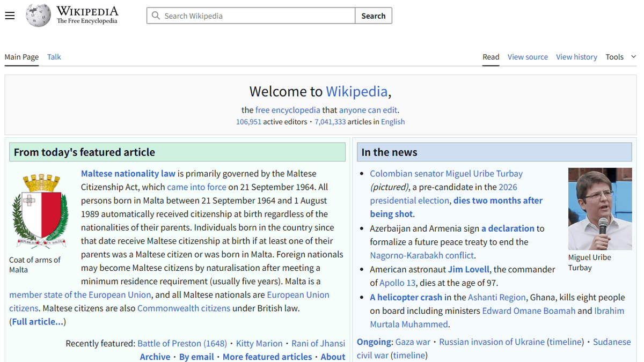The image size is (644, 362).
Task: Click the 7,041,333 articles count link
Action: click(x=330, y=122)
